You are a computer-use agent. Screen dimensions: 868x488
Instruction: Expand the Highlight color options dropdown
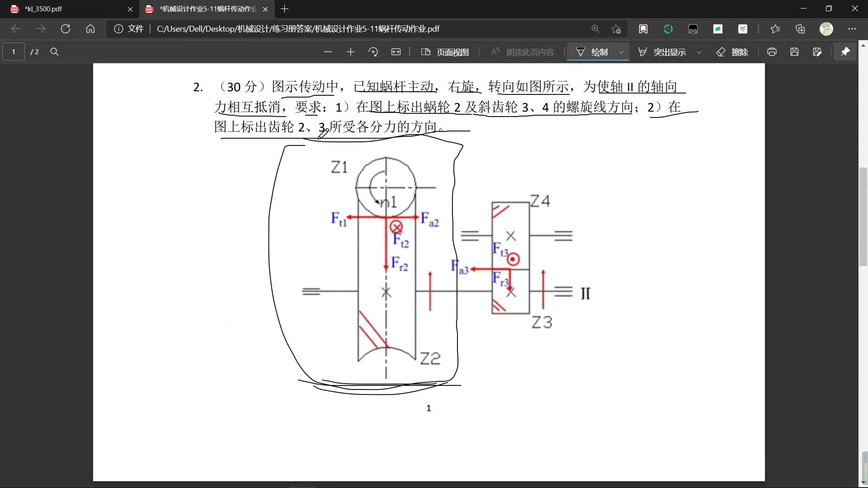click(x=699, y=52)
